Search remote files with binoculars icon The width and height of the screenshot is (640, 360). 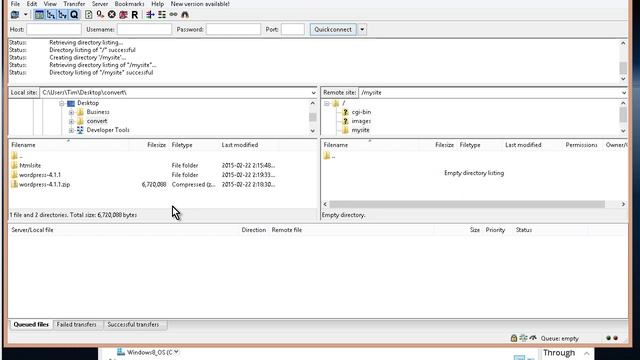coord(185,15)
